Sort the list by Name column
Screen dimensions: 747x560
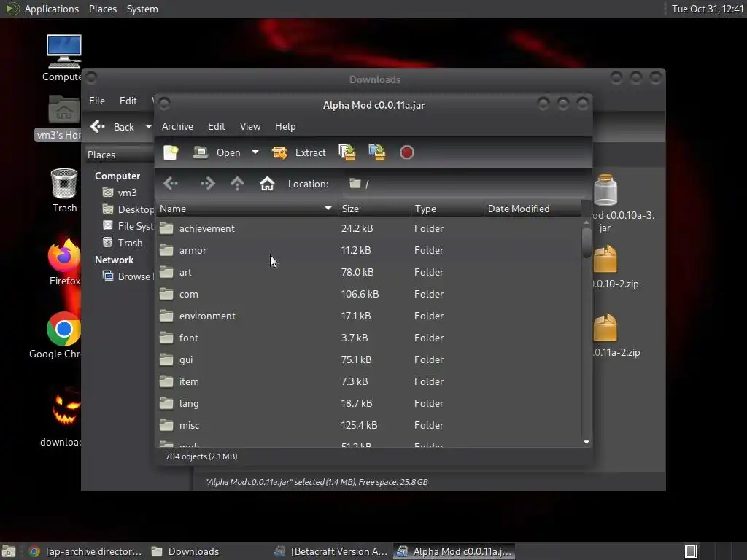coord(247,209)
